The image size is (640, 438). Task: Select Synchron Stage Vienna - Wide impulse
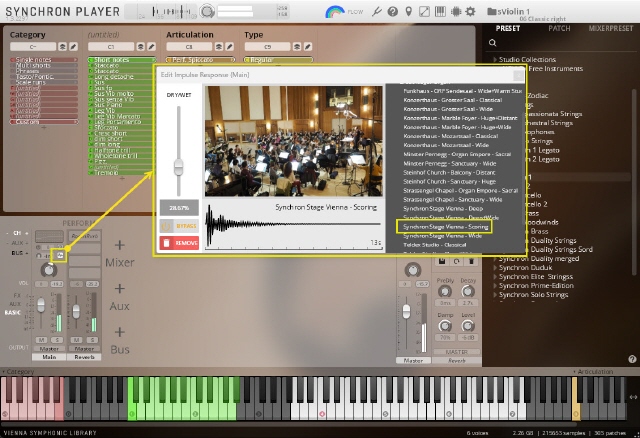(x=442, y=236)
